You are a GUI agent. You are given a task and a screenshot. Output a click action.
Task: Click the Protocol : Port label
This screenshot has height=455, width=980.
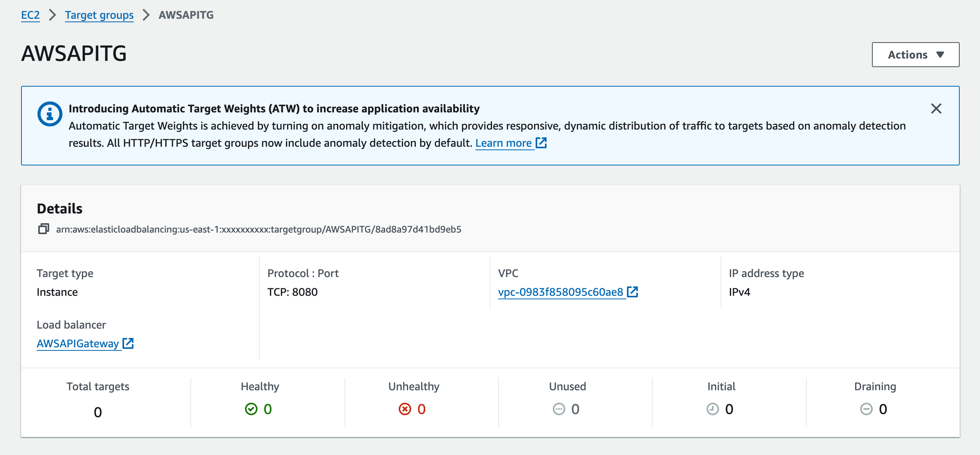tap(303, 273)
